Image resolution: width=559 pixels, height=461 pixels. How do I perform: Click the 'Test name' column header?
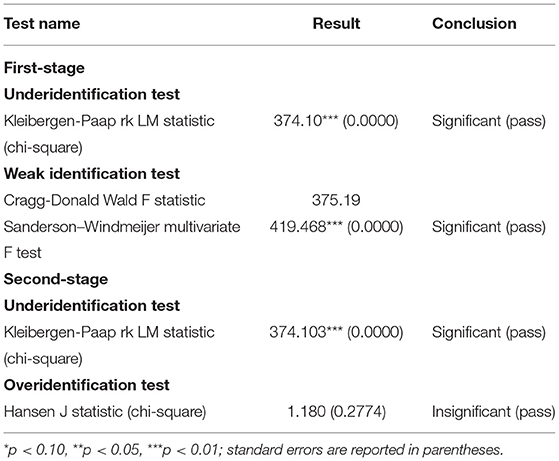point(42,24)
